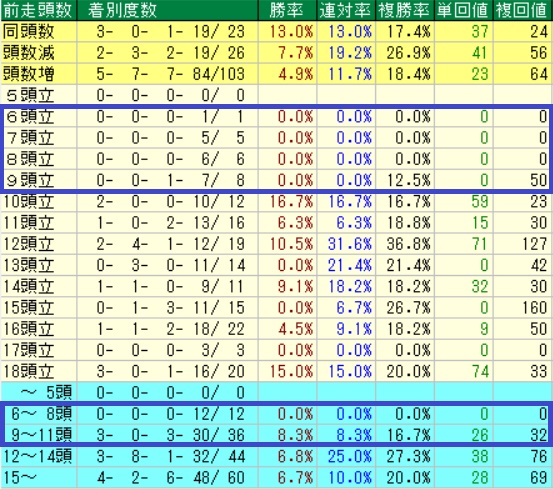
Task: Select the 8頭立 row label
Action: [x=30, y=159]
